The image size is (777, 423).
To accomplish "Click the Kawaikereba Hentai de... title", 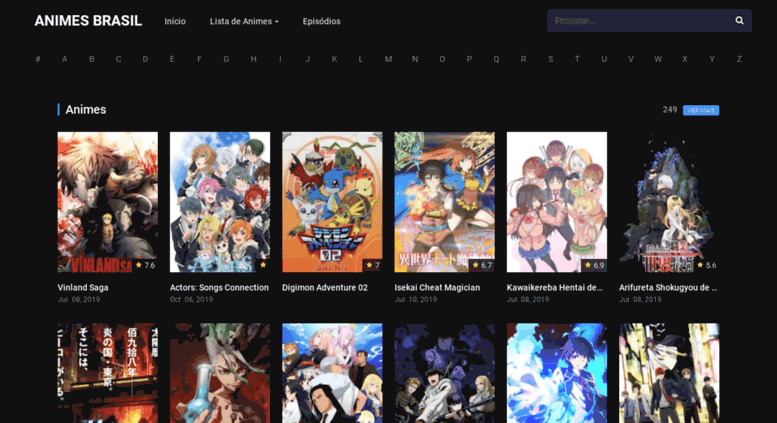I will pos(555,287).
